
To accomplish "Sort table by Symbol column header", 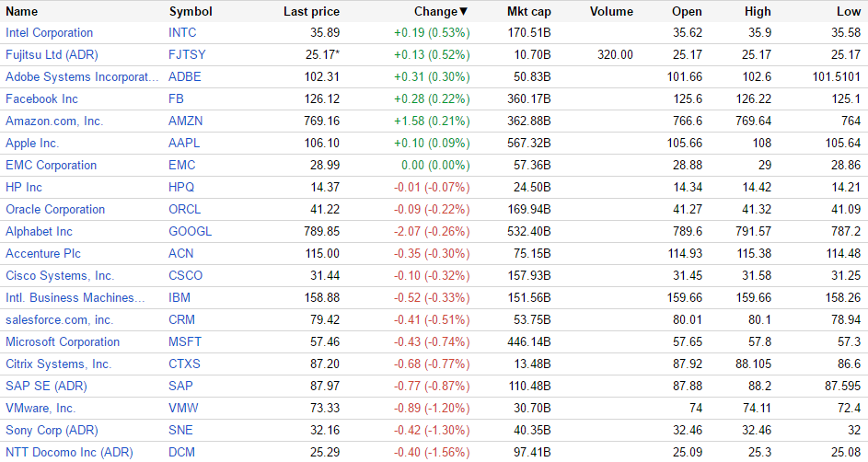I will click(x=191, y=12).
